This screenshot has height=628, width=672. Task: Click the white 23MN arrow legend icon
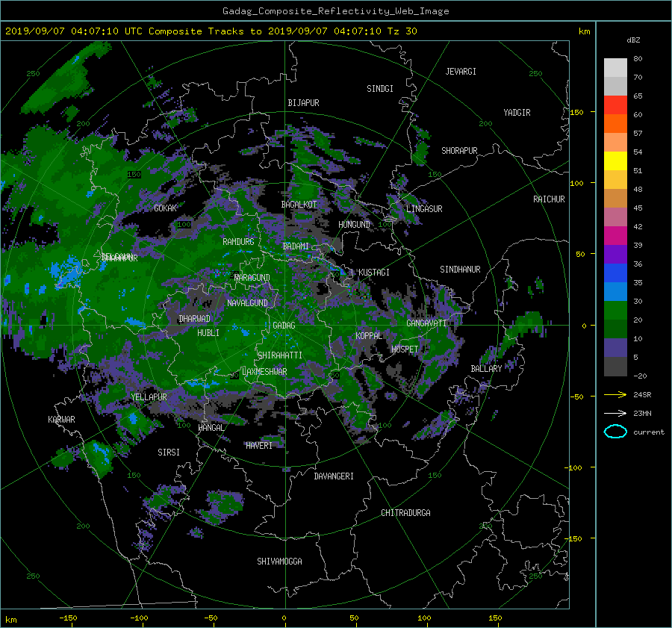[x=615, y=413]
